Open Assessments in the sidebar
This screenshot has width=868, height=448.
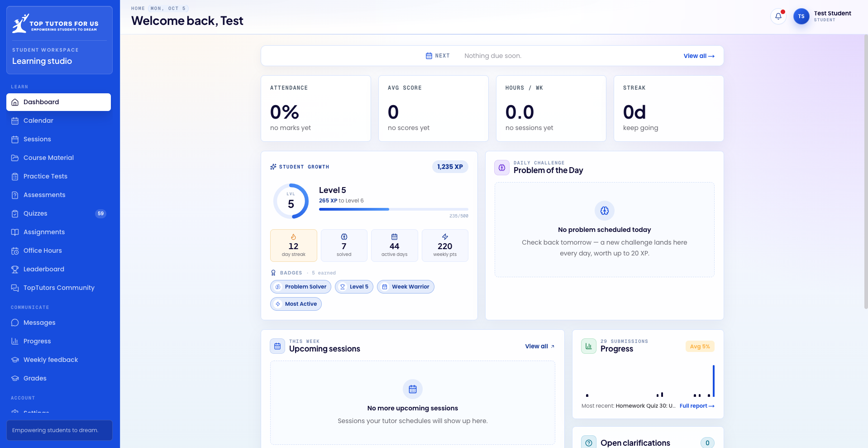[58, 195]
